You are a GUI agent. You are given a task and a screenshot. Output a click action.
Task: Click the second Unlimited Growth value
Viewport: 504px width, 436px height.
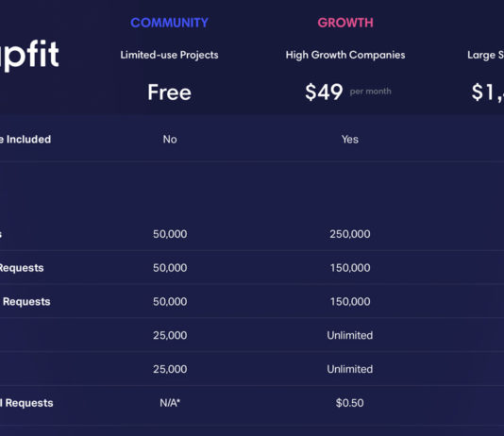(x=350, y=369)
